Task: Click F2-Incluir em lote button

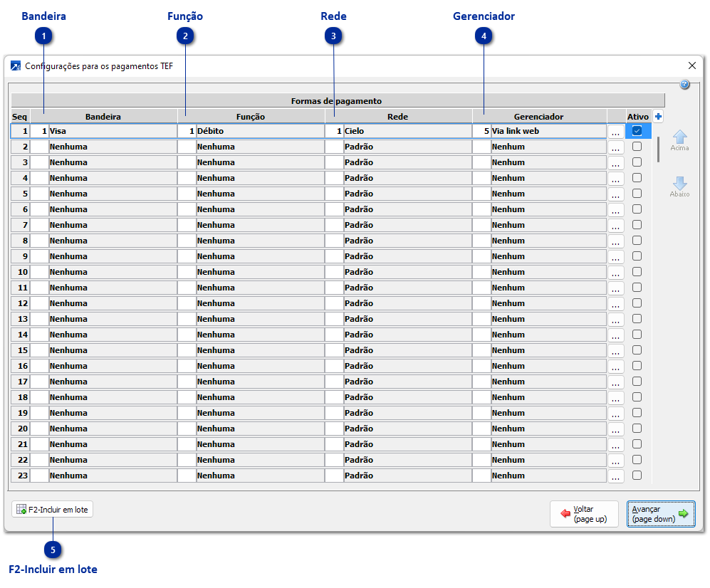Action: click(53, 509)
